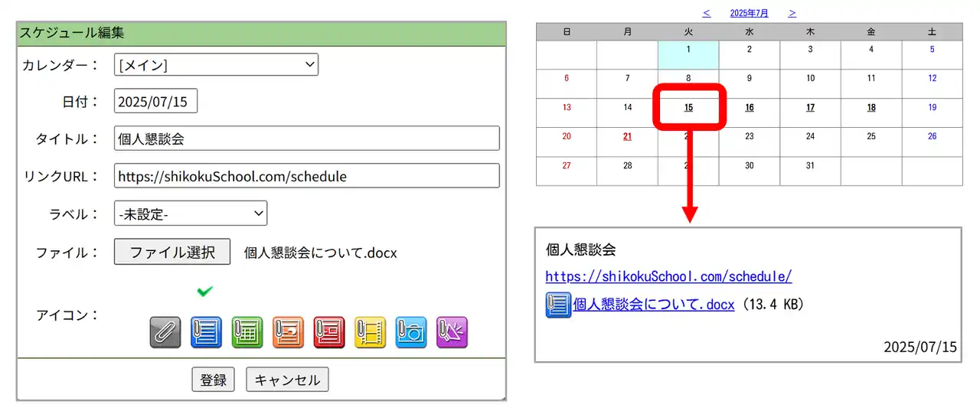
Task: Select the blue document attachment icon
Action: [x=206, y=332]
